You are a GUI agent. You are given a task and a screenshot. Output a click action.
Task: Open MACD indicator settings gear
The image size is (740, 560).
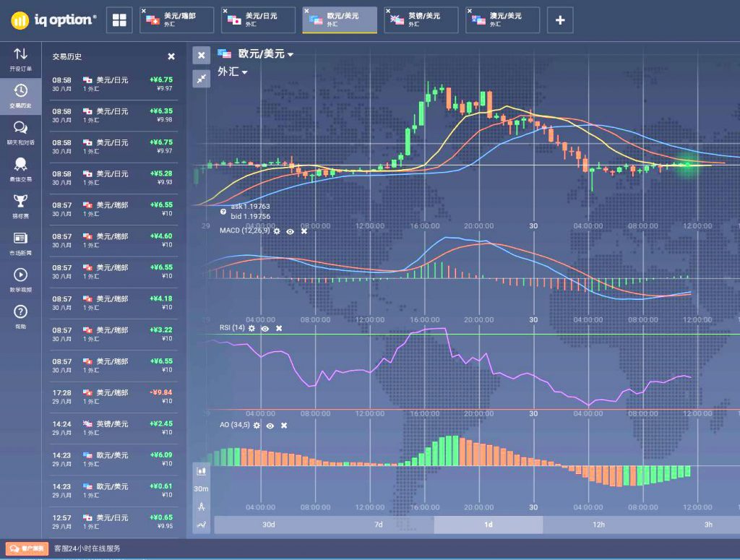pyautogui.click(x=276, y=231)
